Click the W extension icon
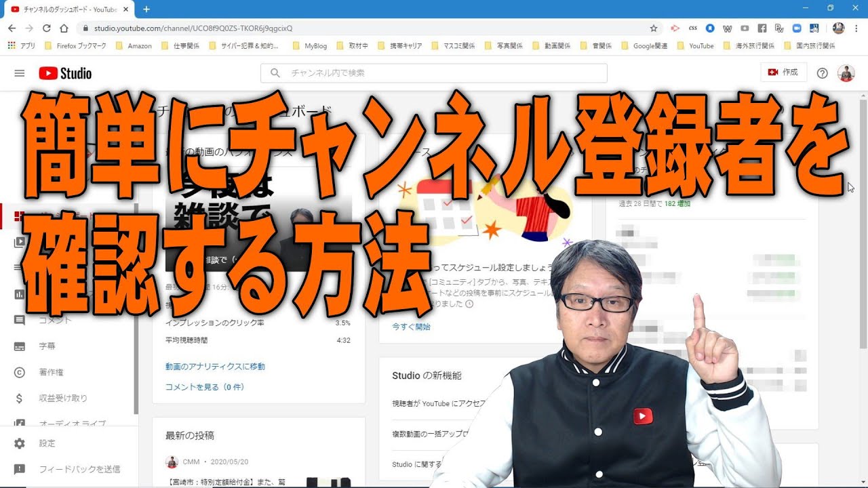This screenshot has height=488, width=868. [728, 28]
